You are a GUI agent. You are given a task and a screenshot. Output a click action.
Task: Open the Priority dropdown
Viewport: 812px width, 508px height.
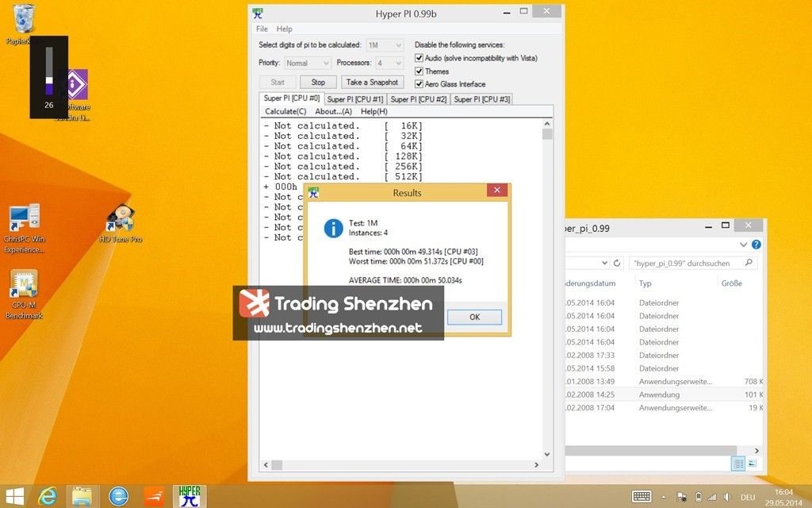point(308,63)
